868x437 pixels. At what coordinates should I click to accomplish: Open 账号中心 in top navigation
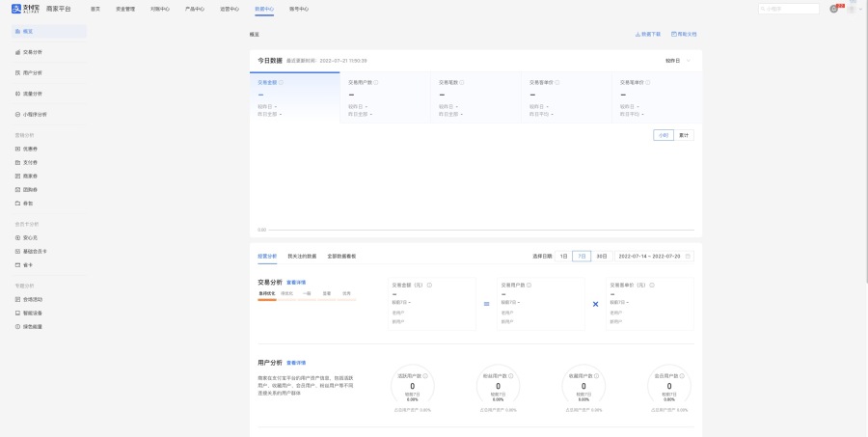pos(299,10)
